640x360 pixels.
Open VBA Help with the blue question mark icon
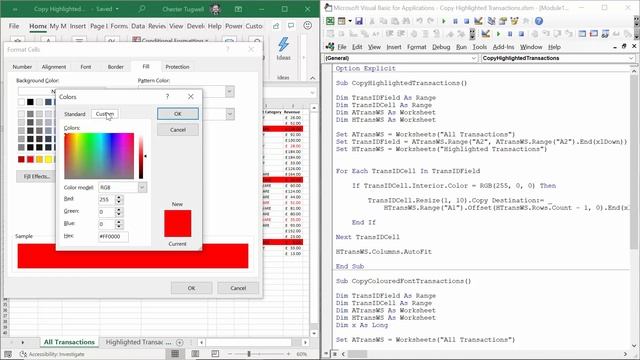(539, 21)
